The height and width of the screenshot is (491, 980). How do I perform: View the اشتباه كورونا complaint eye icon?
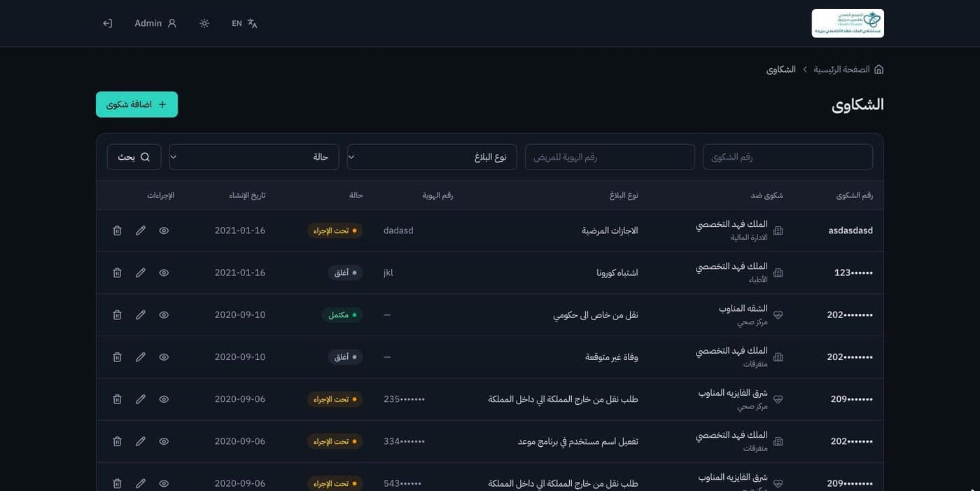tap(164, 272)
